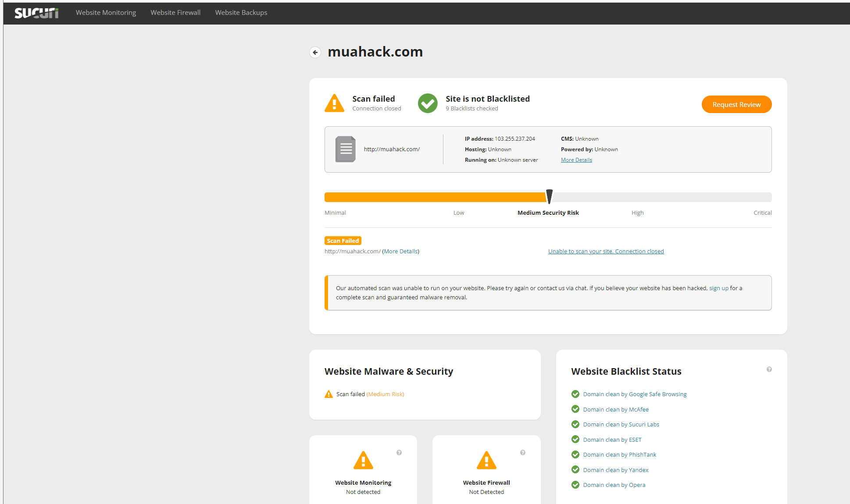
Task: Click help icon on Website Monitoring card
Action: point(399,453)
